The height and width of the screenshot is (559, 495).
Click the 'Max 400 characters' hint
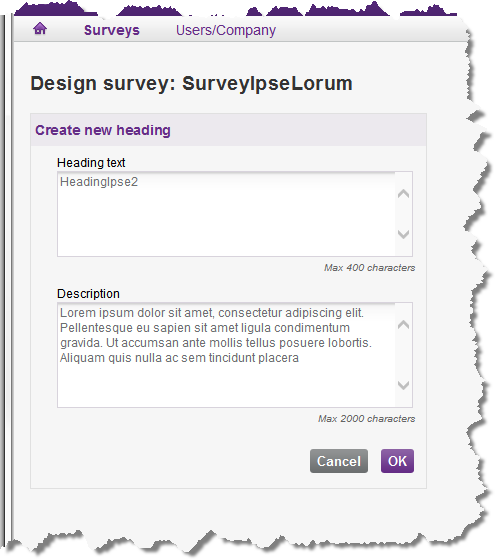369,268
